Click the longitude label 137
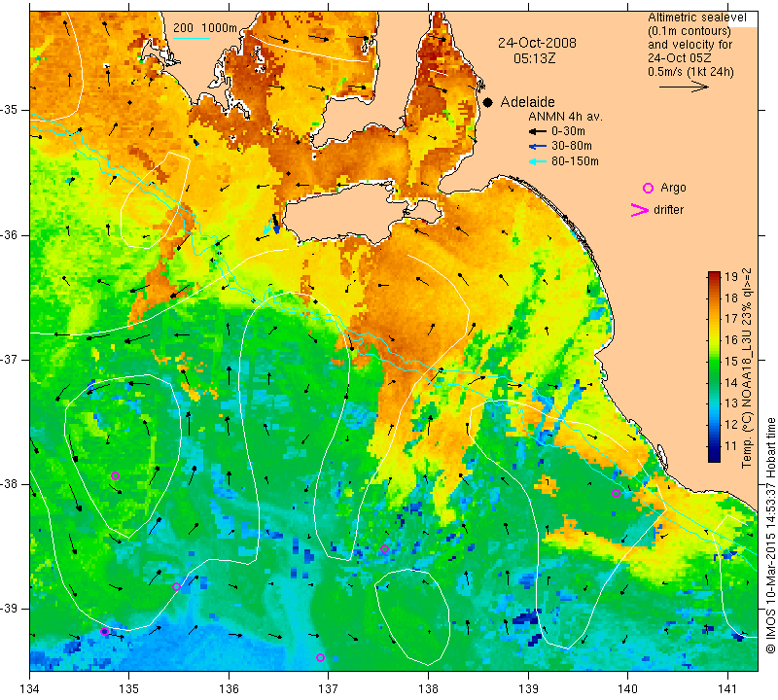This screenshot has width=778, height=700. point(329,688)
